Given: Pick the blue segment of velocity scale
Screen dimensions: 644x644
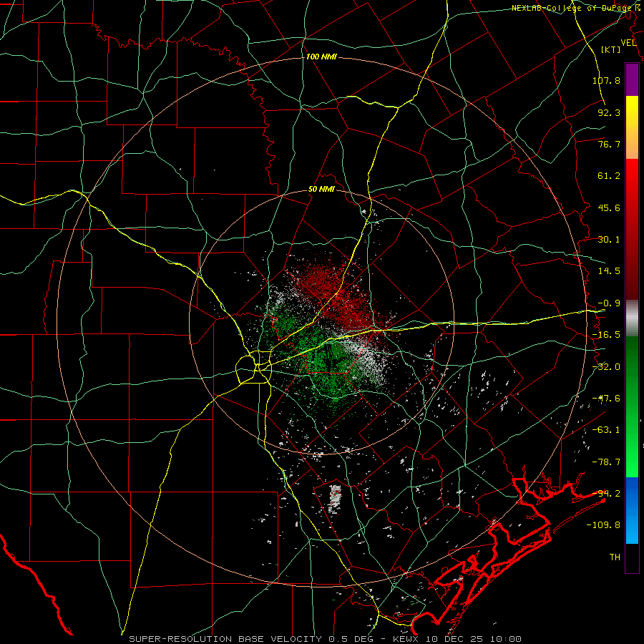Looking at the screenshot, I should click(x=632, y=510).
